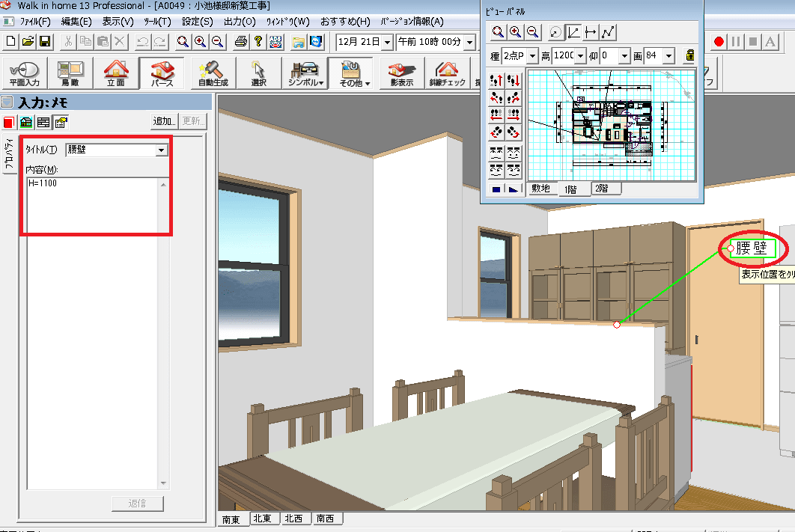The height and width of the screenshot is (532, 795).
Task: Zoom in within the view panel
Action: click(x=515, y=31)
